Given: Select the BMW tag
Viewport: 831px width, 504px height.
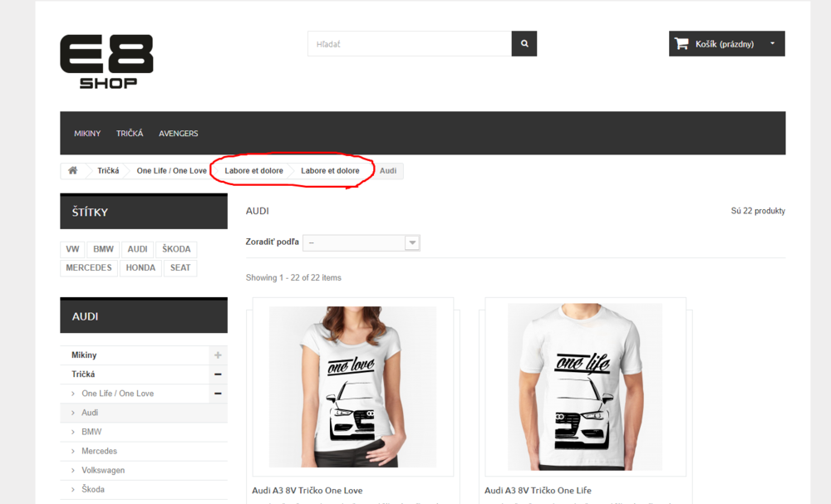Looking at the screenshot, I should pos(103,249).
